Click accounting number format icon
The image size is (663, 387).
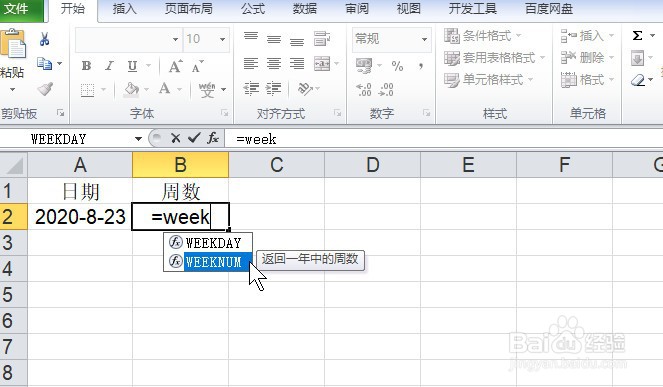pyautogui.click(x=364, y=66)
